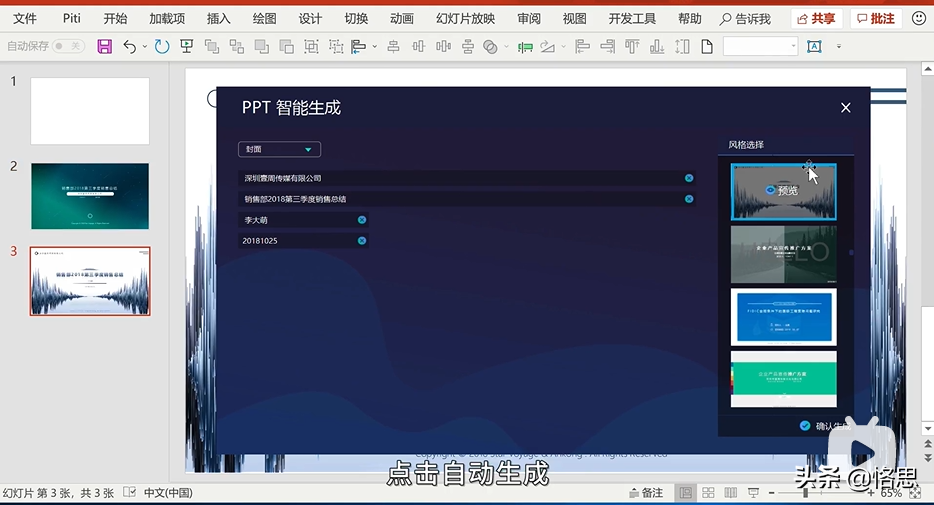
Task: Clear the 李大萌 name field
Action: (362, 220)
